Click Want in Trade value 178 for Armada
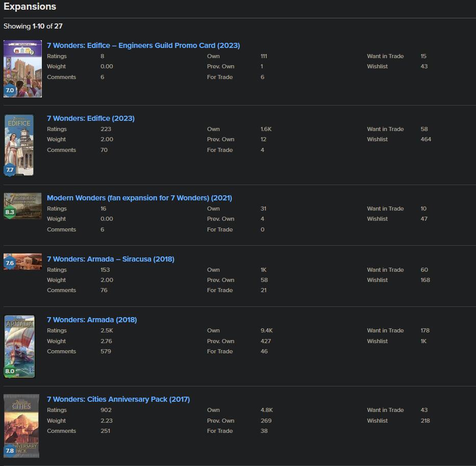Viewport: 476px width, 466px height. click(425, 330)
